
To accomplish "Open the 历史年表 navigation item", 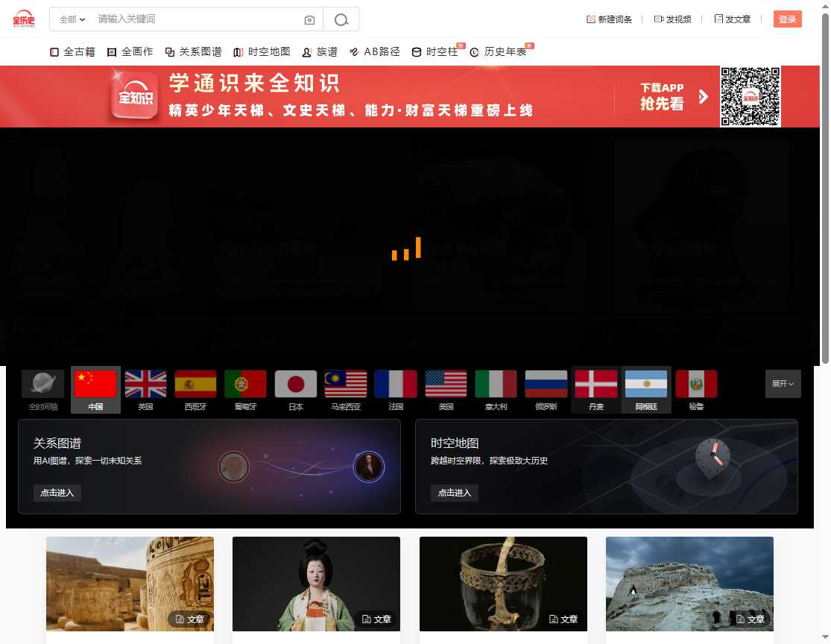I will click(499, 52).
